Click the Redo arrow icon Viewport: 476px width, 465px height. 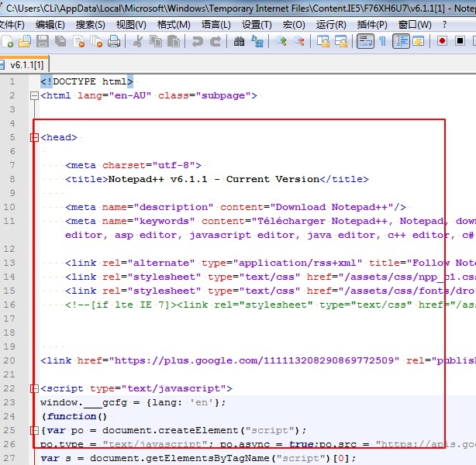[x=216, y=41]
